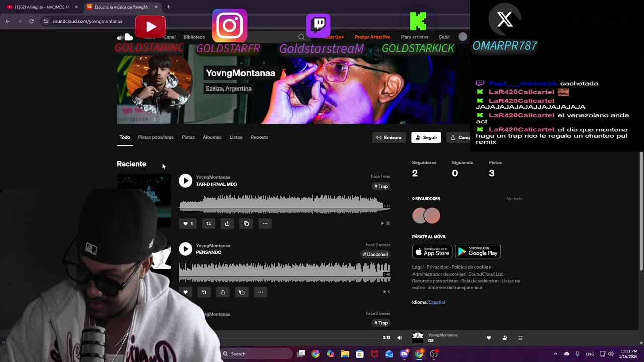This screenshot has width=644, height=362.
Task: Click the browser back arrow
Action: 7,21
